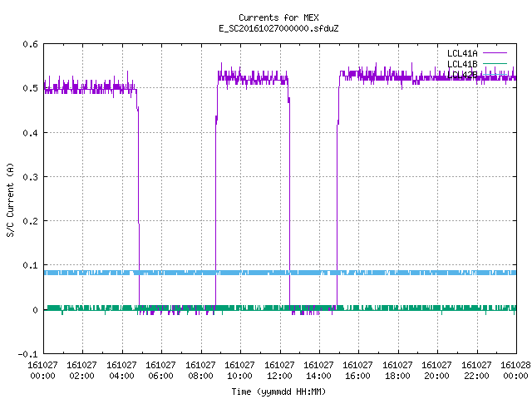Click the 161027 18:00 x-axis tick label
This screenshot has height=399, width=532.
coord(397,371)
